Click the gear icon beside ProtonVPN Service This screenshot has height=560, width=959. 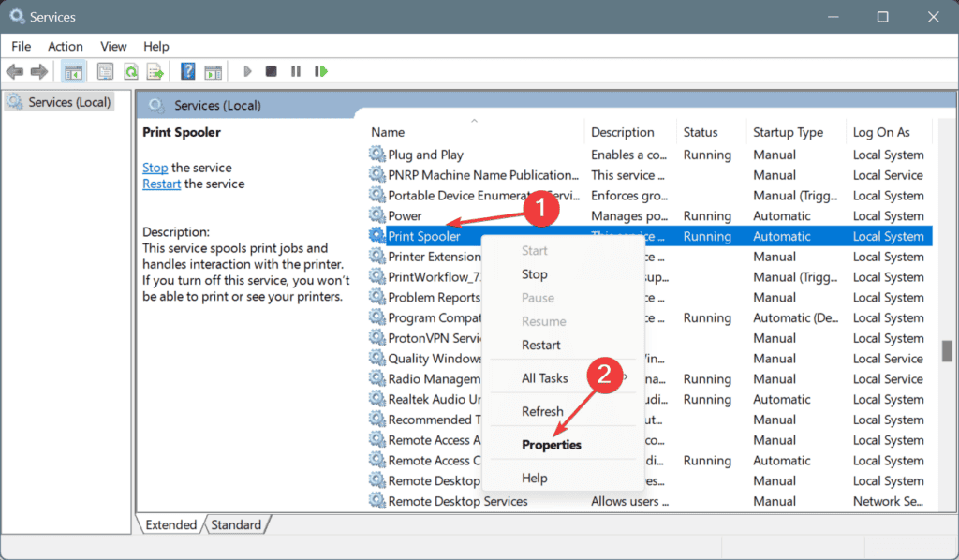tap(376, 337)
